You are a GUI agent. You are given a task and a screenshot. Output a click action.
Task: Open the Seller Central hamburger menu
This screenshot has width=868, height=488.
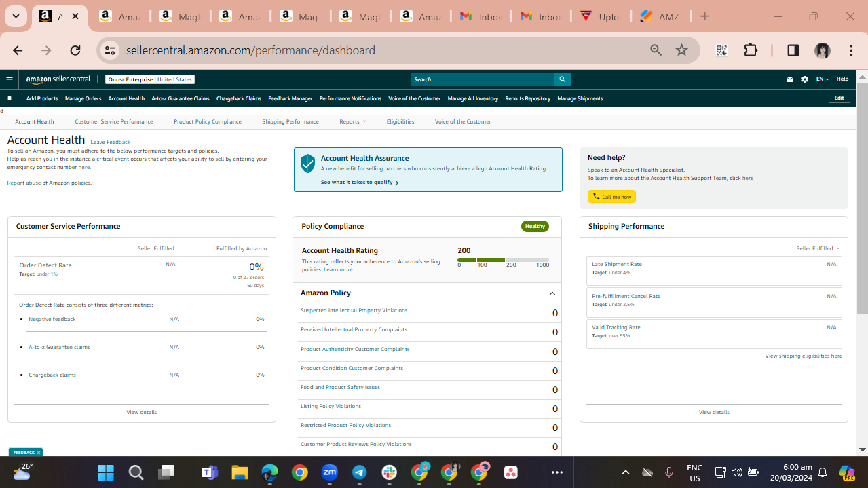coord(10,79)
